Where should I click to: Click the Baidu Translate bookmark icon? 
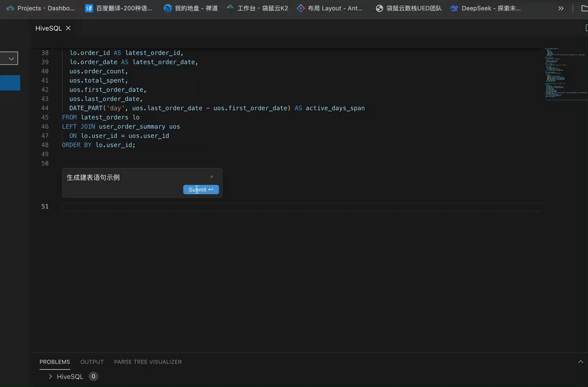pos(89,8)
